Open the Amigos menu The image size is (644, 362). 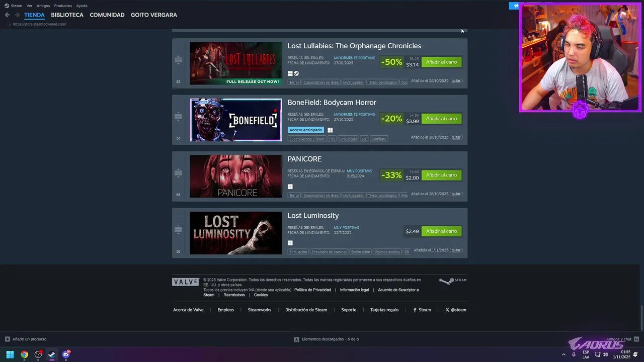click(43, 6)
